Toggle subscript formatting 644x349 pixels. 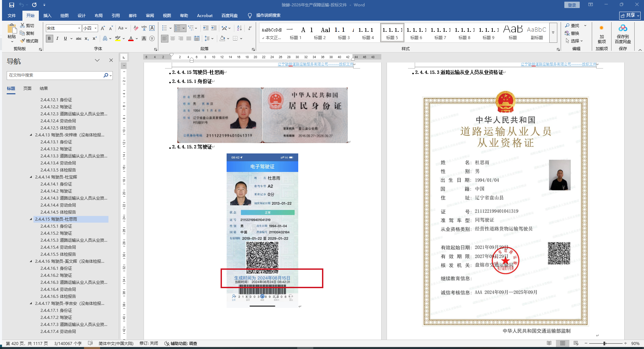point(87,38)
